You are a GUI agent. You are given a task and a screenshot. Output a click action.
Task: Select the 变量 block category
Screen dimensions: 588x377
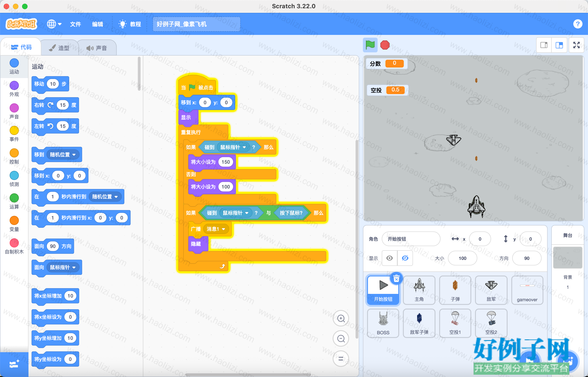pos(14,224)
